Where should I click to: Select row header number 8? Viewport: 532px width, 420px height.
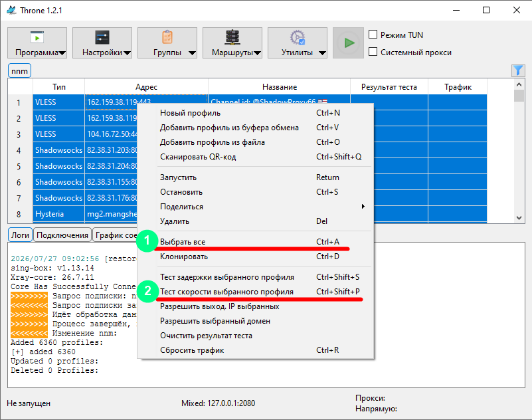(20, 214)
